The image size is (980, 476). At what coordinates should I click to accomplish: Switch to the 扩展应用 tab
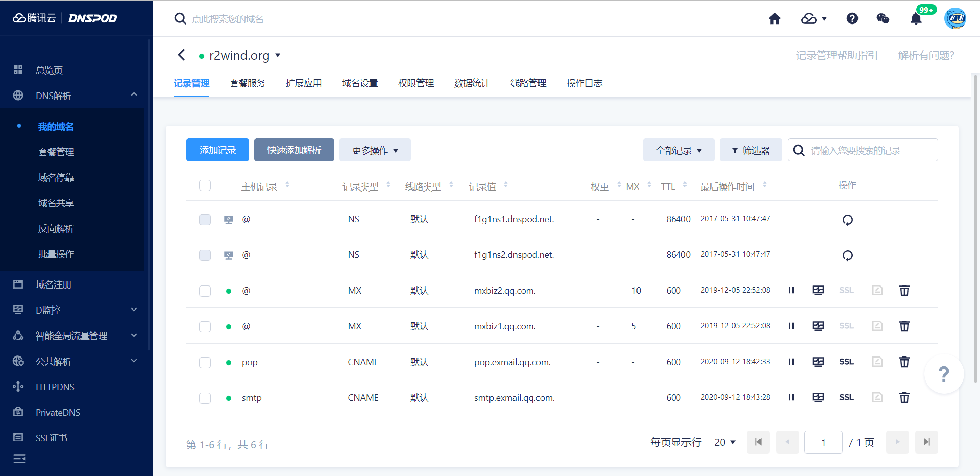[304, 83]
